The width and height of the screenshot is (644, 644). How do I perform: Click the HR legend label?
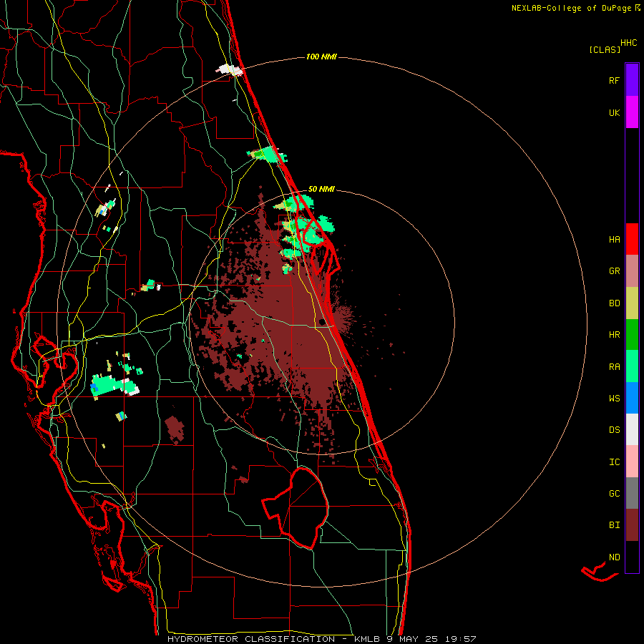(x=614, y=335)
